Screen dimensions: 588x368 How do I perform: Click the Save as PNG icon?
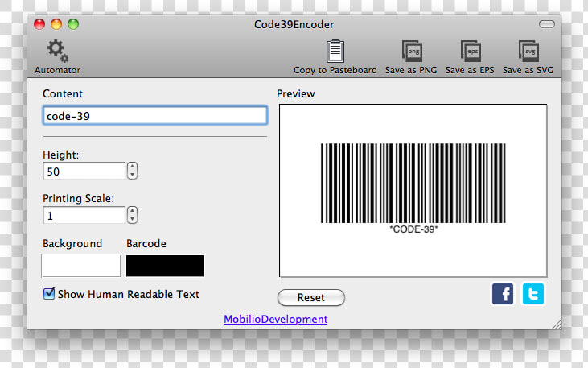412,51
